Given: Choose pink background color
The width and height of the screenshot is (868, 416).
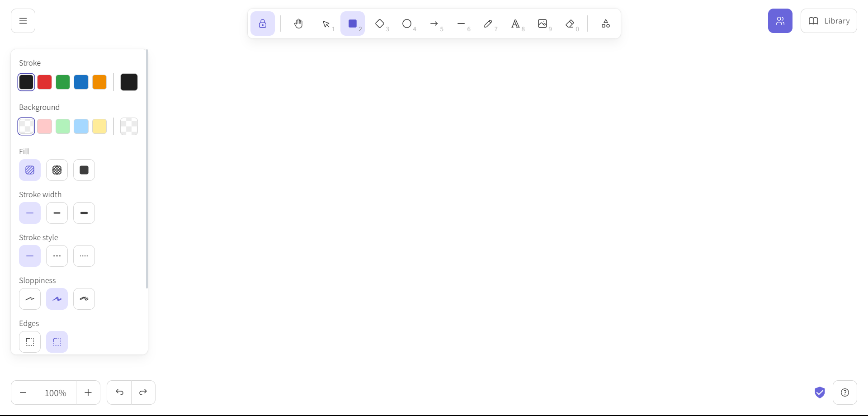Looking at the screenshot, I should pos(44,126).
